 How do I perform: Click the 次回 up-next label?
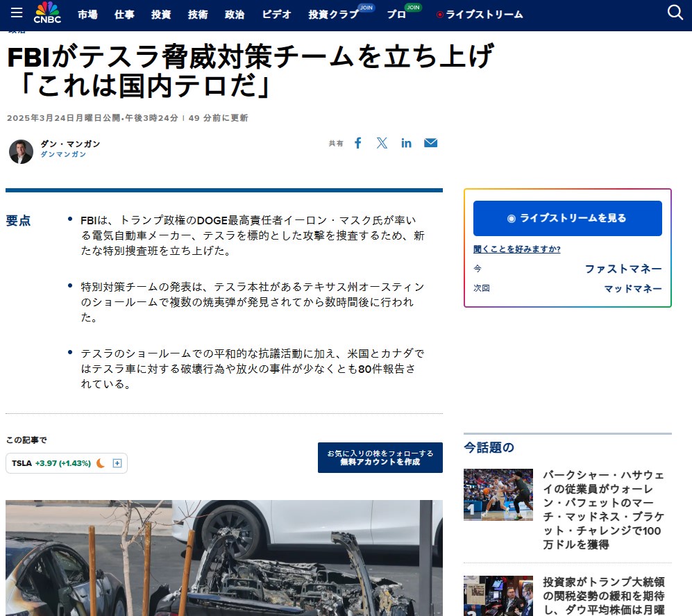482,288
